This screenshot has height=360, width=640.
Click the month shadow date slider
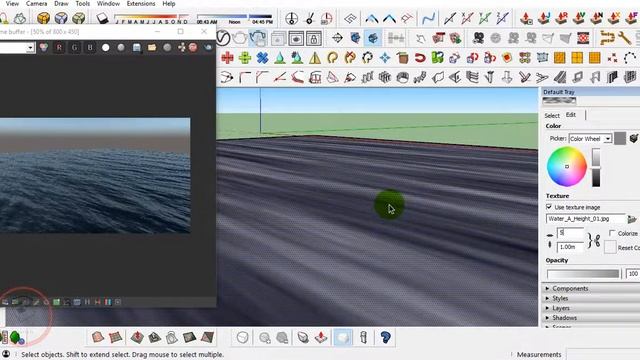(x=152, y=19)
